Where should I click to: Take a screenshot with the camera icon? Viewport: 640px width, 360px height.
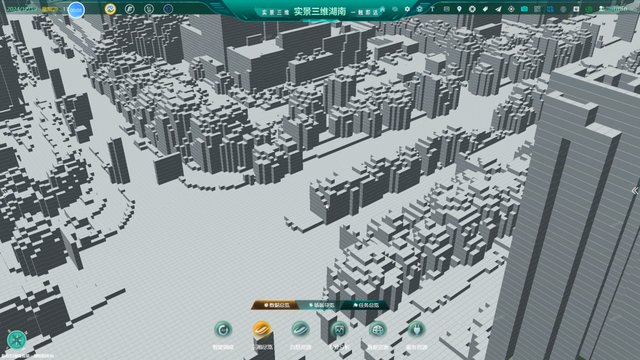pyautogui.click(x=524, y=9)
